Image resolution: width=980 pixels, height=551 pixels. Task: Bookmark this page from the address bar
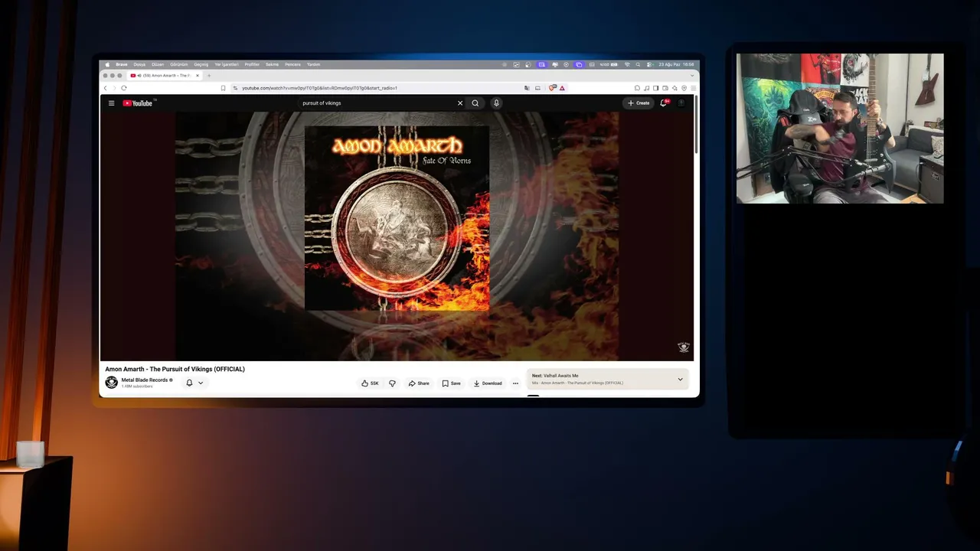[x=224, y=88]
